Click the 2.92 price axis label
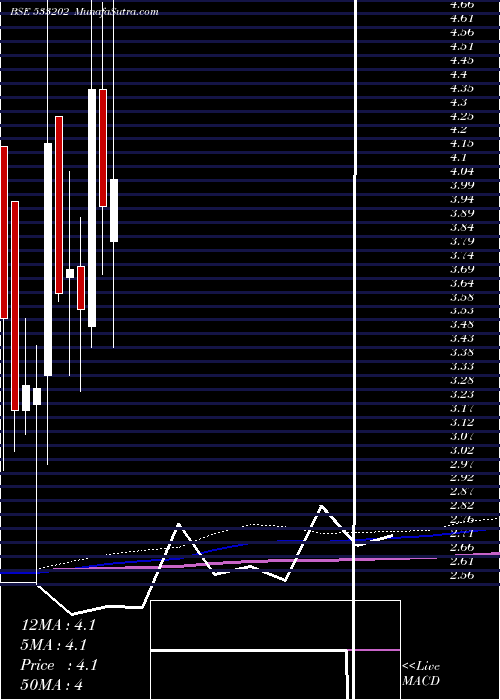 pos(462,478)
